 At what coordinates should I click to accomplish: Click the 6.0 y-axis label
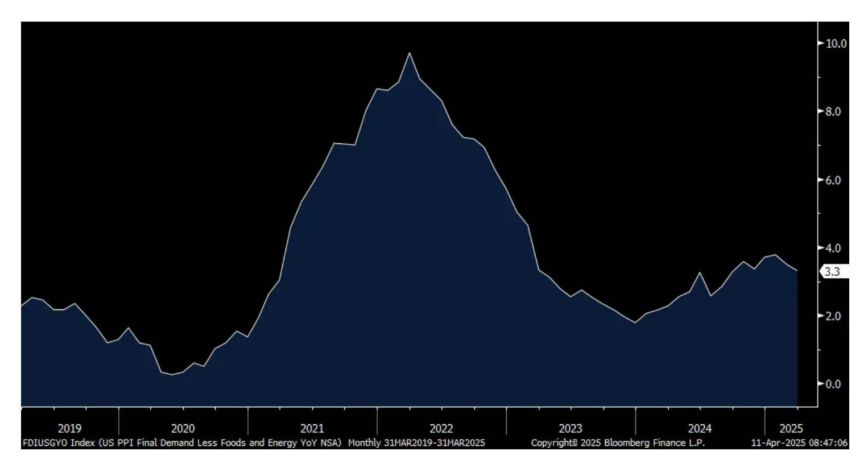point(833,180)
